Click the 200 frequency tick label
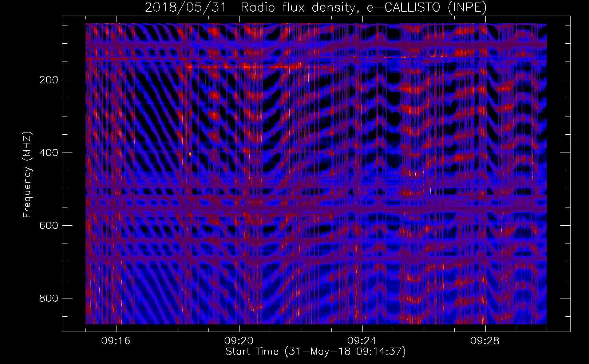 (x=48, y=80)
